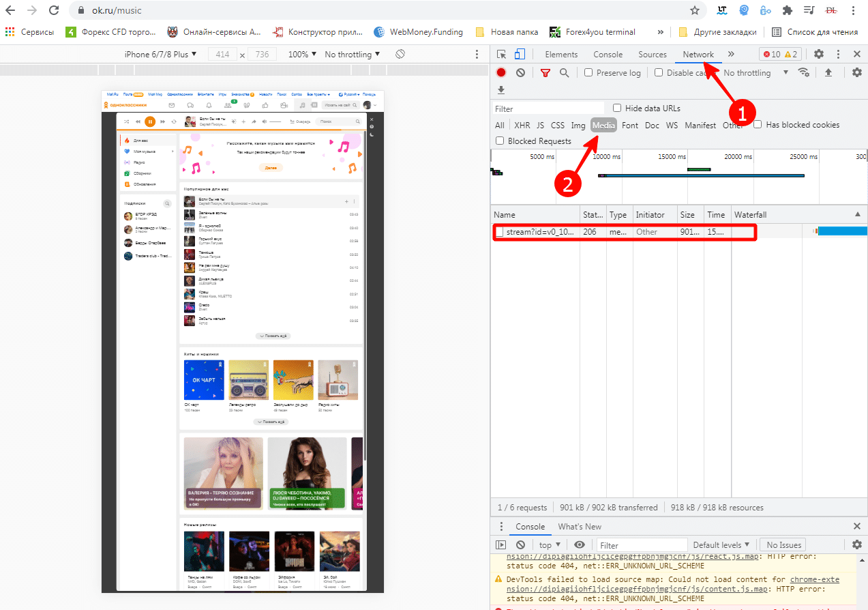Click the No Issues button
The height and width of the screenshot is (610, 868).
pyautogui.click(x=783, y=545)
